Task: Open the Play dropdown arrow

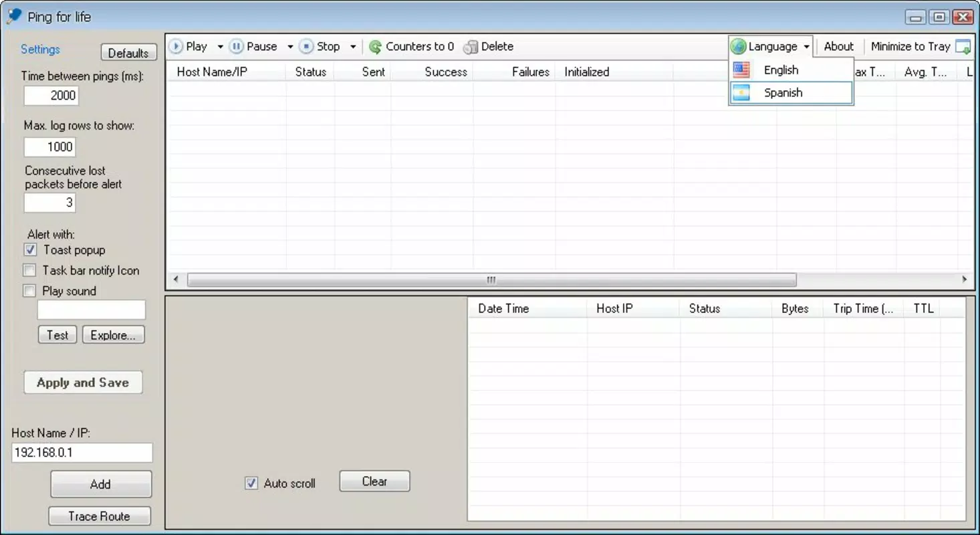Action: click(220, 47)
